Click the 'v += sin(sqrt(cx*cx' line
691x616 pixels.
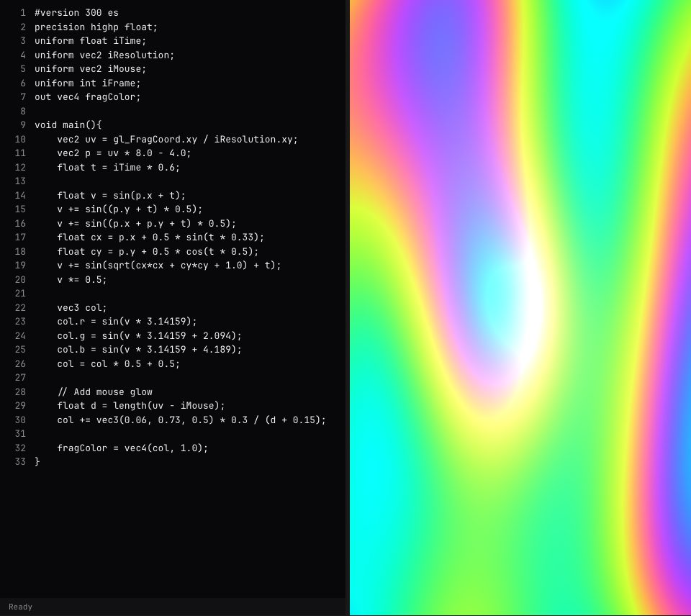point(169,266)
